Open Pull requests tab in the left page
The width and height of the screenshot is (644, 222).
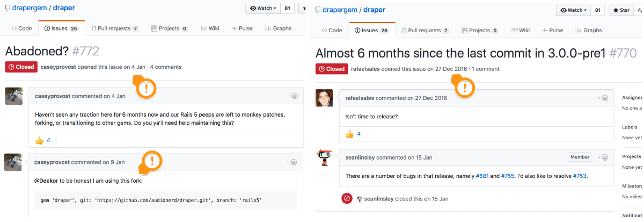[115, 28]
